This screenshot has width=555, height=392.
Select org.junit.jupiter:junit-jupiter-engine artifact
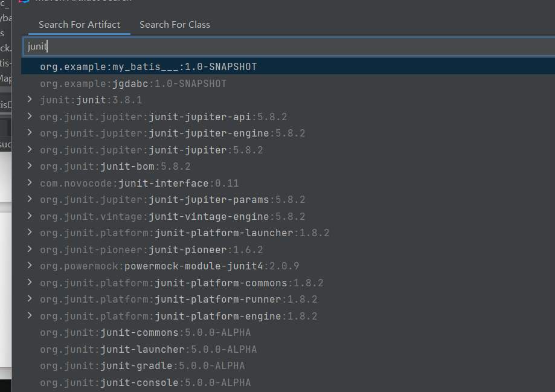point(172,133)
